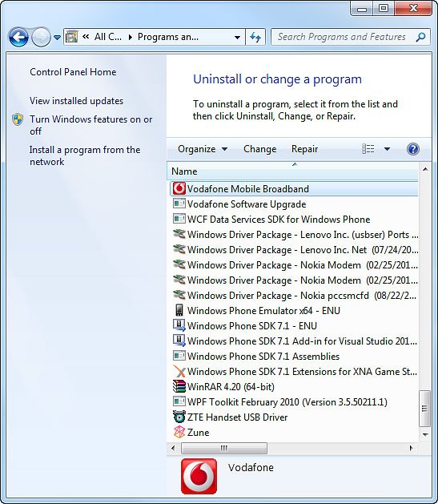
Task: Click Change in the toolbar
Action: [x=259, y=149]
